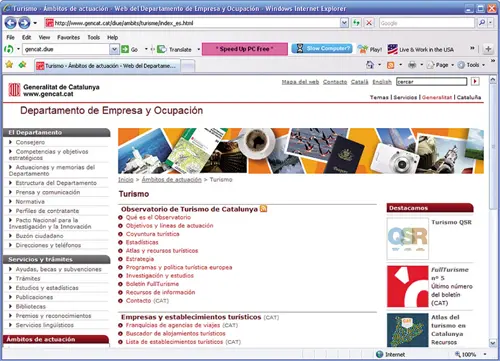
Task: Click the Cataluña top navigation link
Action: coord(469,97)
